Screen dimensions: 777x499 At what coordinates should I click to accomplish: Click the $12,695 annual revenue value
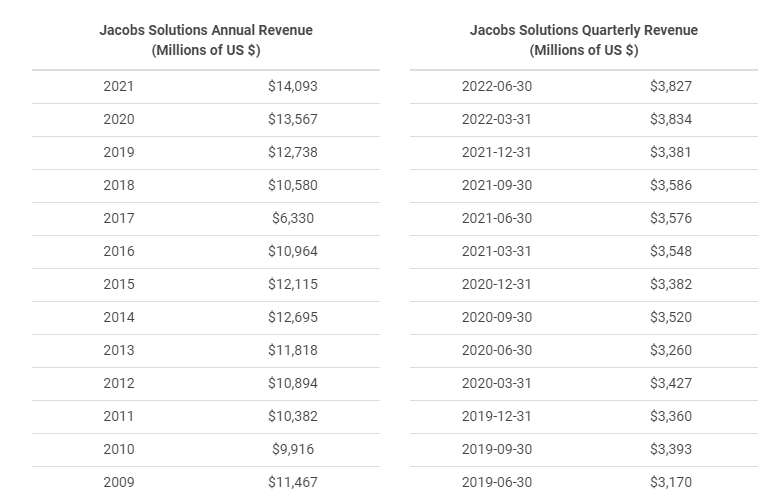pyautogui.click(x=292, y=317)
